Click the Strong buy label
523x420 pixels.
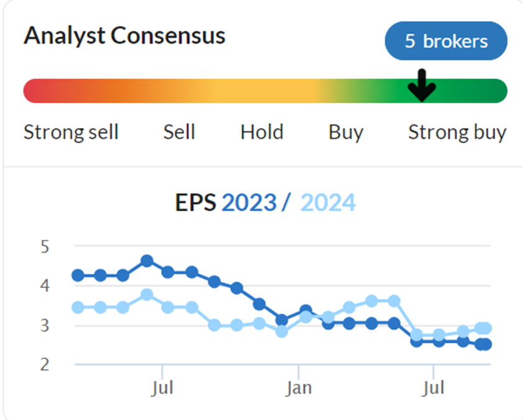point(458,133)
